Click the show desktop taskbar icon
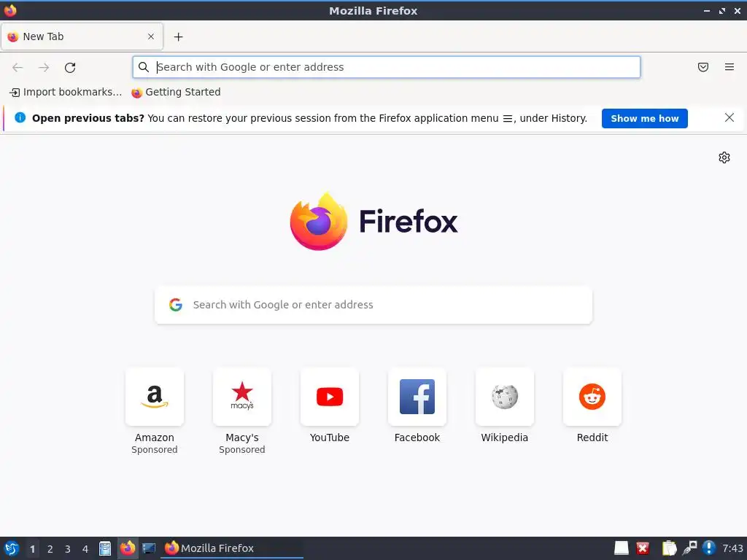This screenshot has height=560, width=747. pos(149,548)
